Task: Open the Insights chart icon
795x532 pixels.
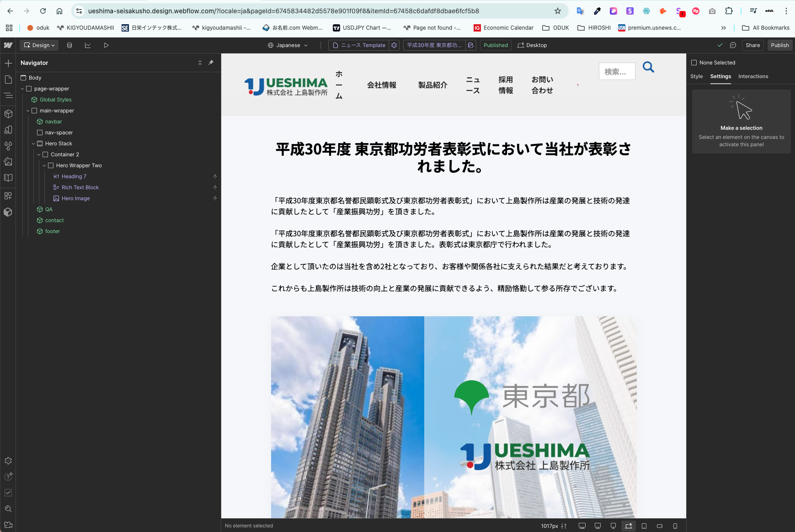Action: coord(88,45)
